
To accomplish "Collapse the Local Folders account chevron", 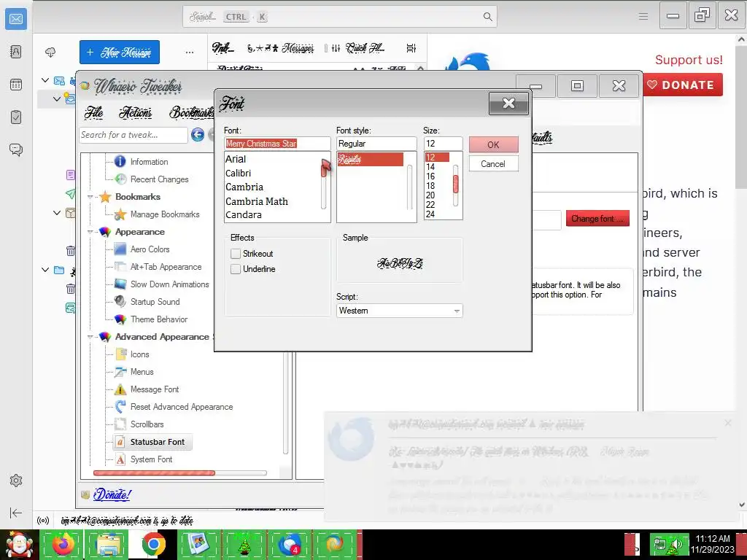I will click(x=45, y=270).
